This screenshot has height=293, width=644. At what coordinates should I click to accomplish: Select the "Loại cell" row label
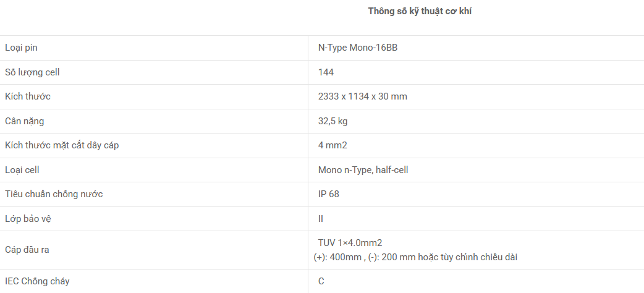(x=22, y=170)
